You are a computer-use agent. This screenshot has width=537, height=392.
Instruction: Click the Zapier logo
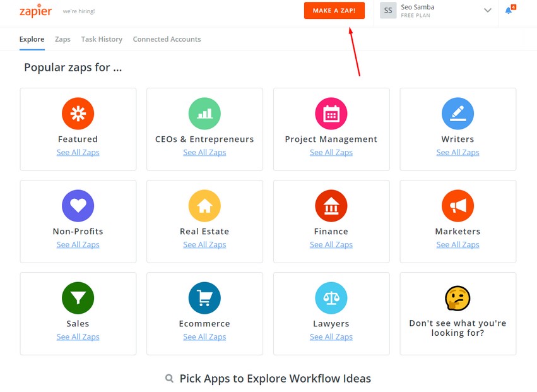click(35, 10)
